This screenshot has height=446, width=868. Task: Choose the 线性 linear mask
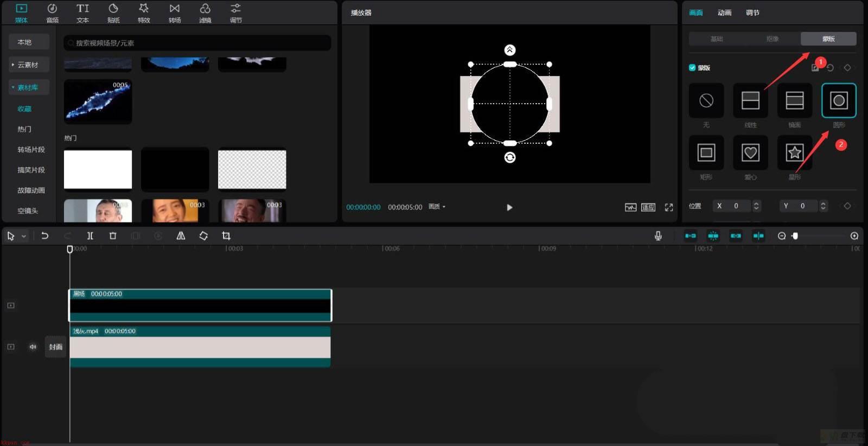[750, 100]
